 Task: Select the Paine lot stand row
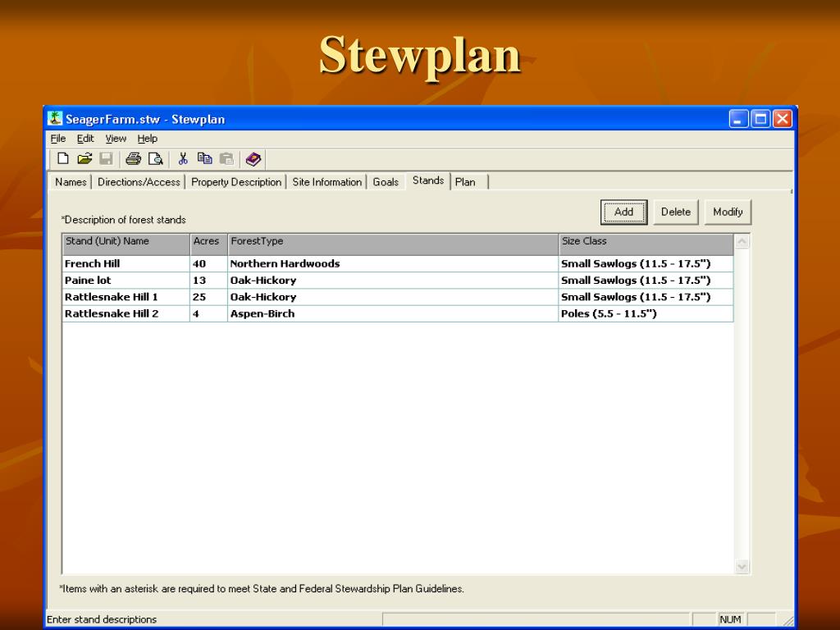(x=398, y=281)
